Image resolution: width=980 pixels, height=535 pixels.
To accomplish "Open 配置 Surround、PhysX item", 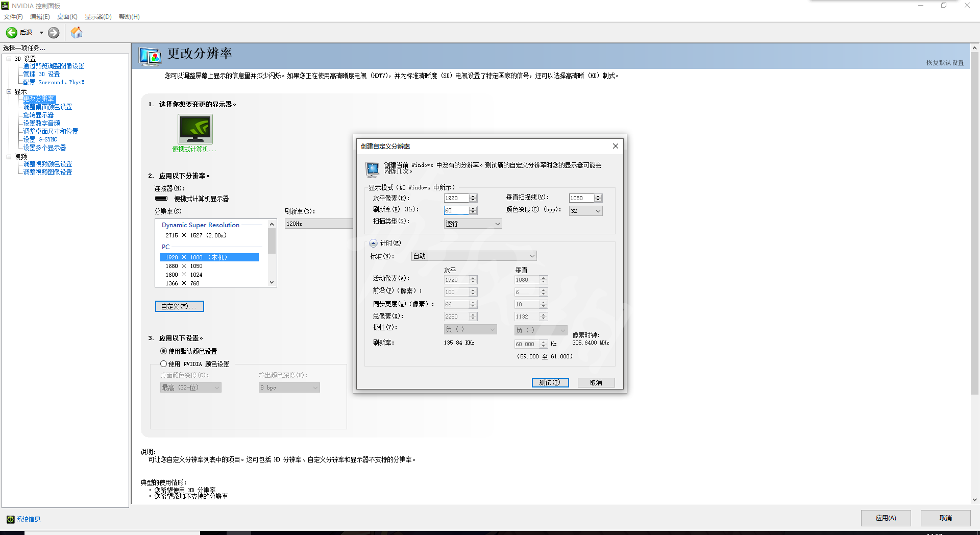I will coord(54,82).
